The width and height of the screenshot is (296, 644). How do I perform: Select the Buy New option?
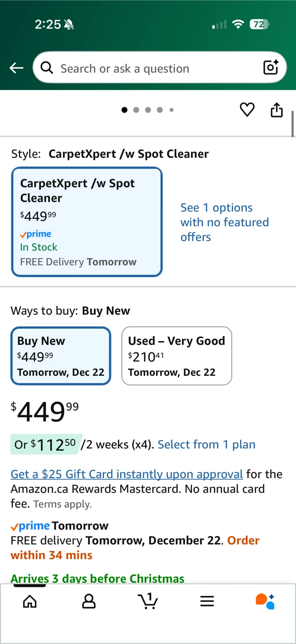point(61,356)
